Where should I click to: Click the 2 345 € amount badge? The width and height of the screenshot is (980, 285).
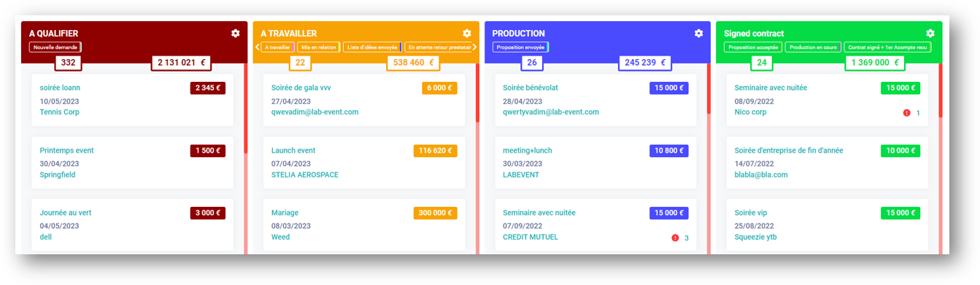(208, 88)
